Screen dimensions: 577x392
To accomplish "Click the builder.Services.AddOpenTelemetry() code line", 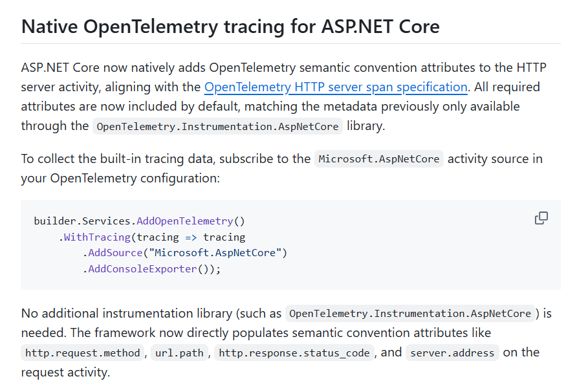I will [139, 221].
